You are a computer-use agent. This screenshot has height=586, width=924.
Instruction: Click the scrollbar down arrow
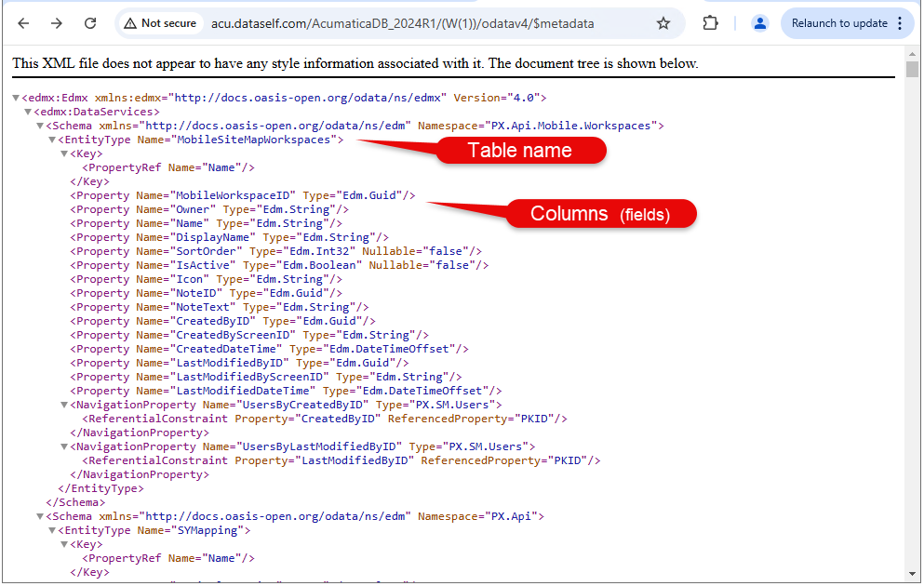(912, 574)
